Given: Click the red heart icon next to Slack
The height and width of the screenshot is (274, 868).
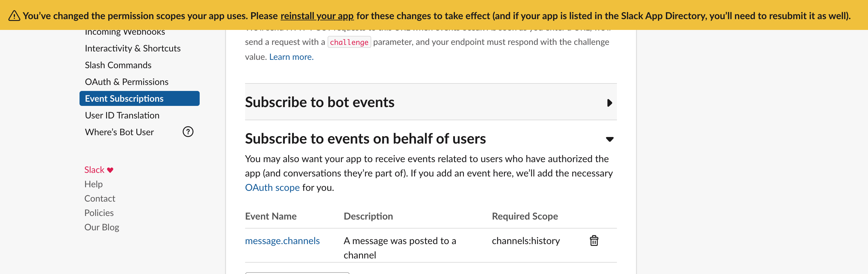Looking at the screenshot, I should tap(110, 170).
